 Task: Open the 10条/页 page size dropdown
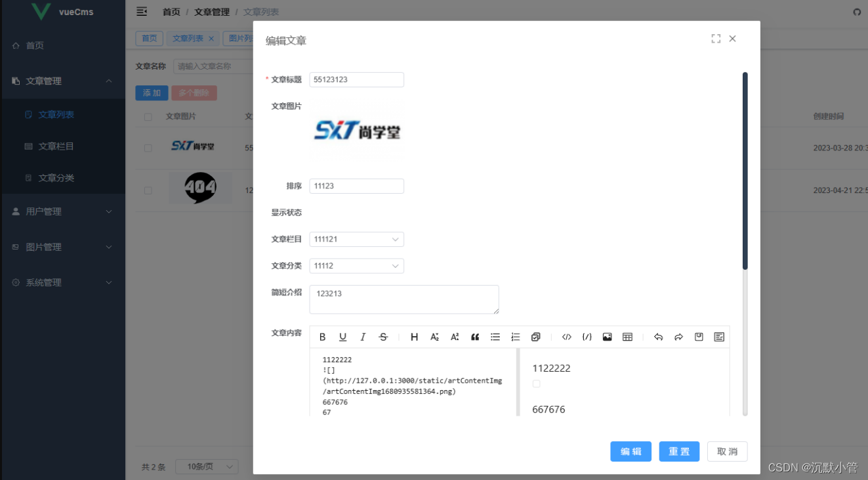pos(207,466)
